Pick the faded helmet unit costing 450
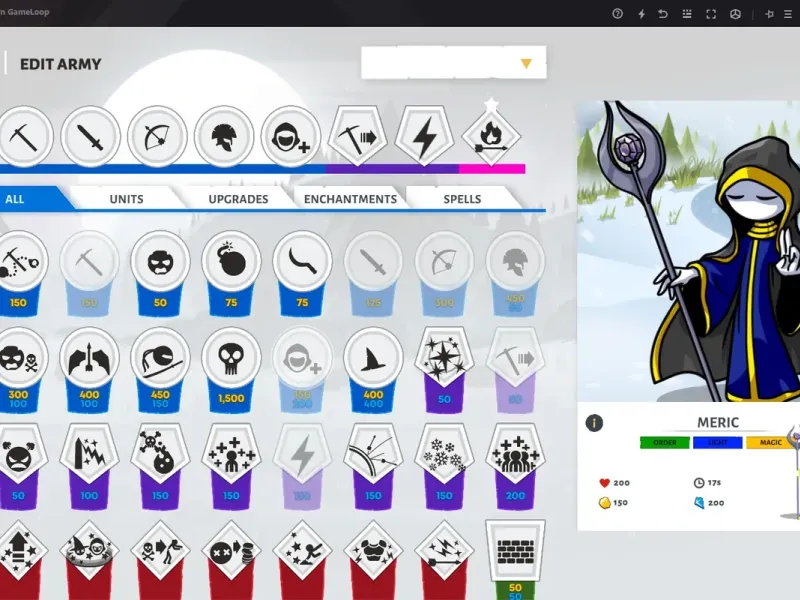Viewport: 800px width, 600px height. tap(515, 273)
